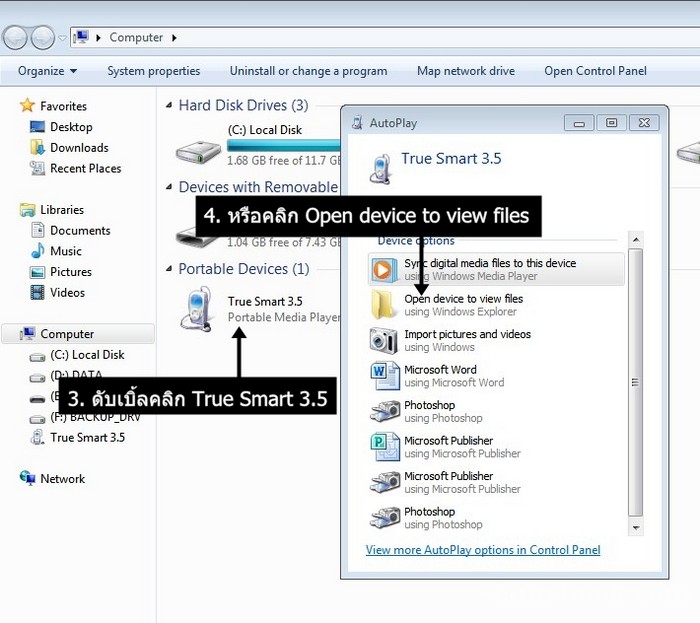Image resolution: width=700 pixels, height=623 pixels.
Task: Click the Videos library film icon
Action: [x=37, y=292]
